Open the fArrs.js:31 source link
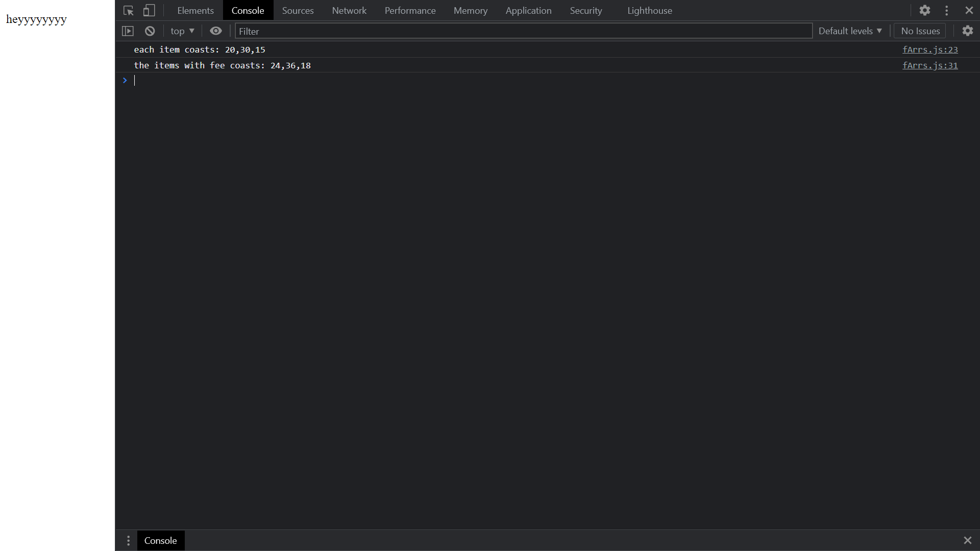The width and height of the screenshot is (980, 551). (929, 65)
